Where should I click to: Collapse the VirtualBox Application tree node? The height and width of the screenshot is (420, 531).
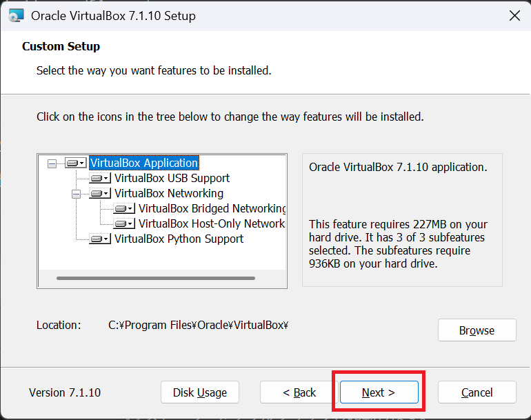pos(52,163)
